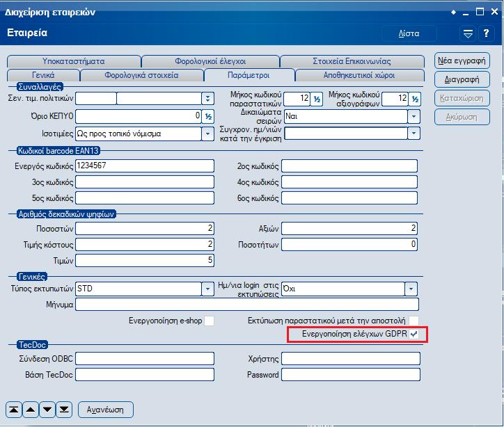Uncheck Ενεργοποίηση ελέγχων GDPR checkbox

coord(414,335)
